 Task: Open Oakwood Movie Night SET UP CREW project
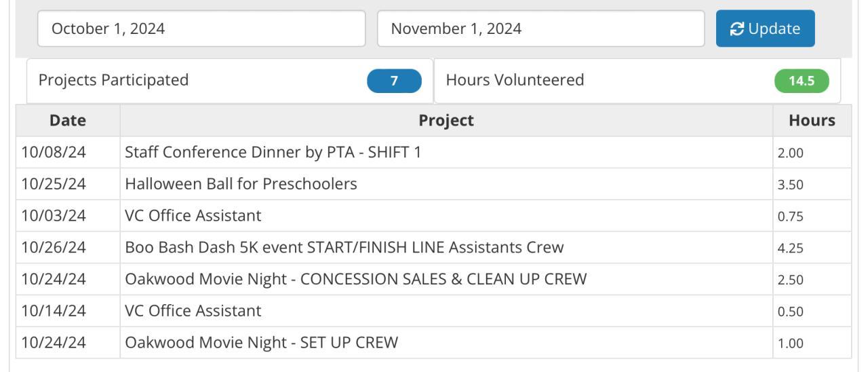tap(261, 343)
